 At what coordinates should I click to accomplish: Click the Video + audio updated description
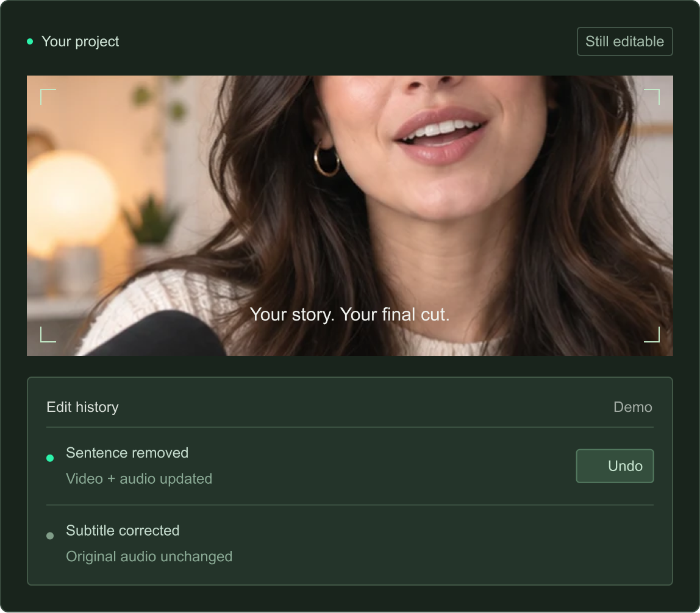tap(139, 479)
